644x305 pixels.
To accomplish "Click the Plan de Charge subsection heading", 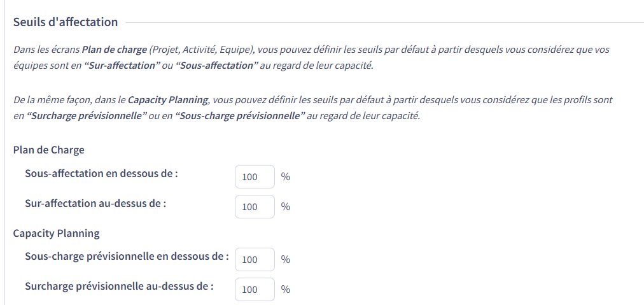I will pos(49,150).
